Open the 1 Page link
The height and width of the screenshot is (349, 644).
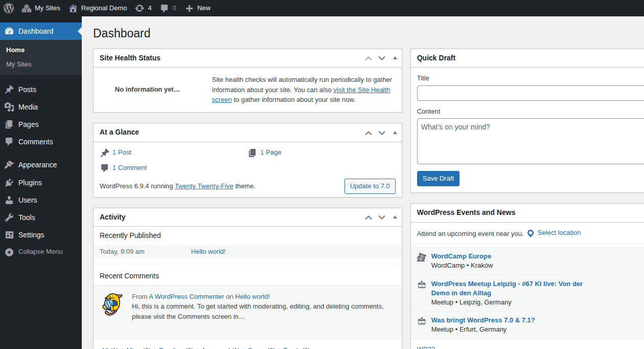pyautogui.click(x=270, y=152)
